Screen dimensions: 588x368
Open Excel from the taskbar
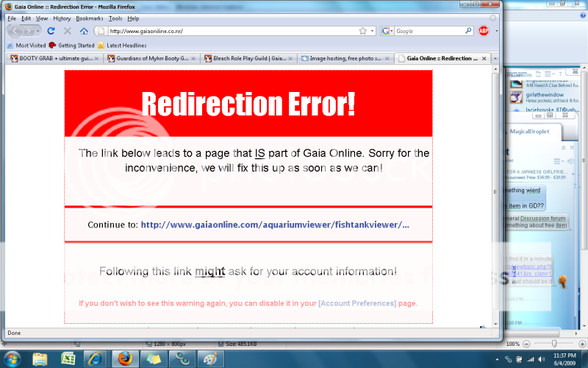(x=68, y=358)
